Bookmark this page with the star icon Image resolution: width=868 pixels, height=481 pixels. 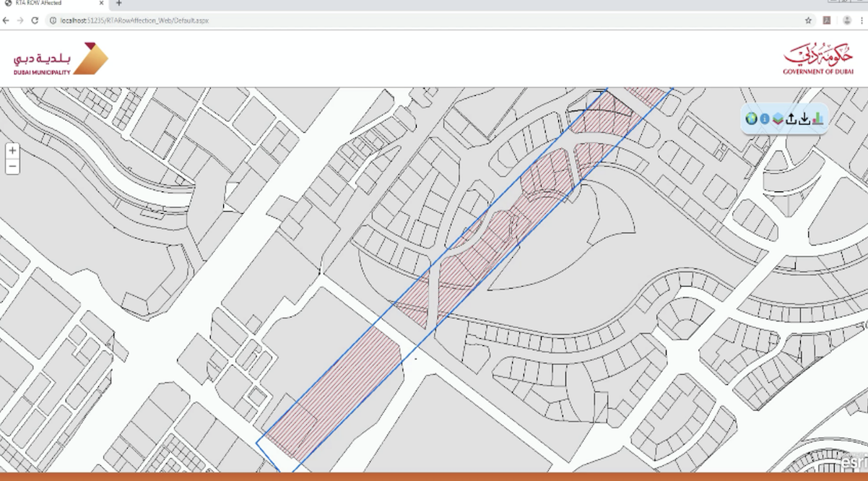coord(808,21)
